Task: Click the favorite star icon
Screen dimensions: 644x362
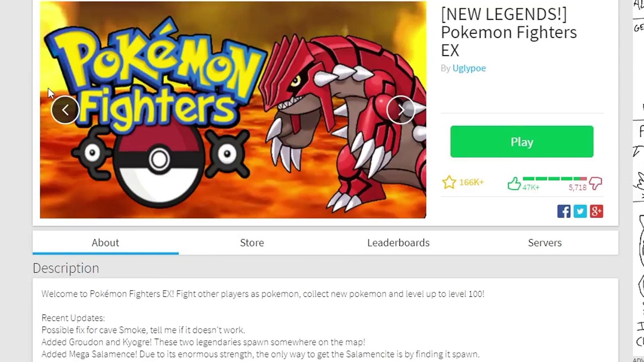Action: (449, 182)
